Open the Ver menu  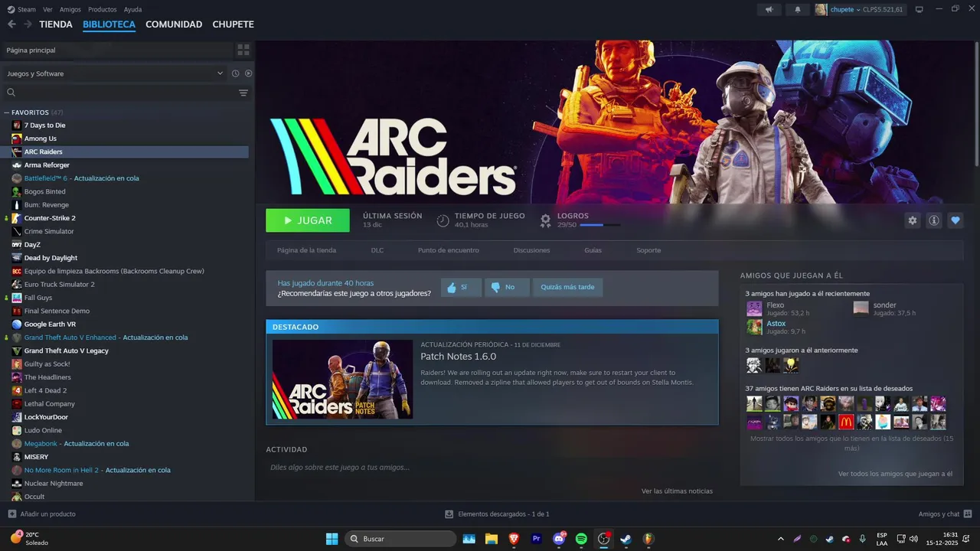[x=47, y=9]
